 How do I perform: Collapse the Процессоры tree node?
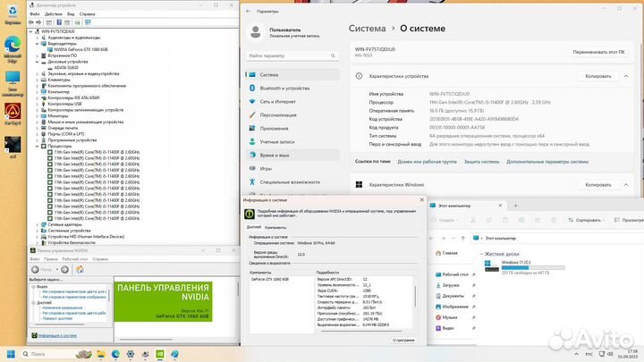tap(37, 146)
